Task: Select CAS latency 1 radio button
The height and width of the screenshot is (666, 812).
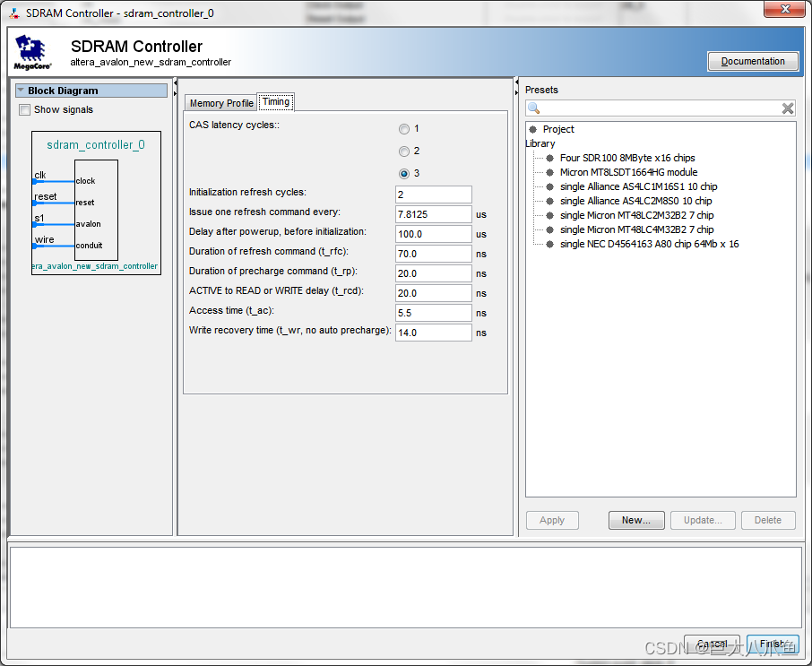Action: click(x=404, y=129)
